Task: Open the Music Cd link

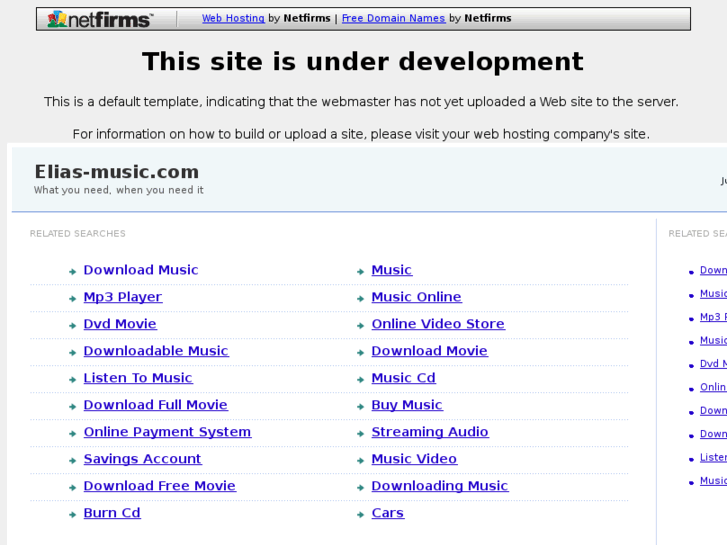Action: click(403, 378)
